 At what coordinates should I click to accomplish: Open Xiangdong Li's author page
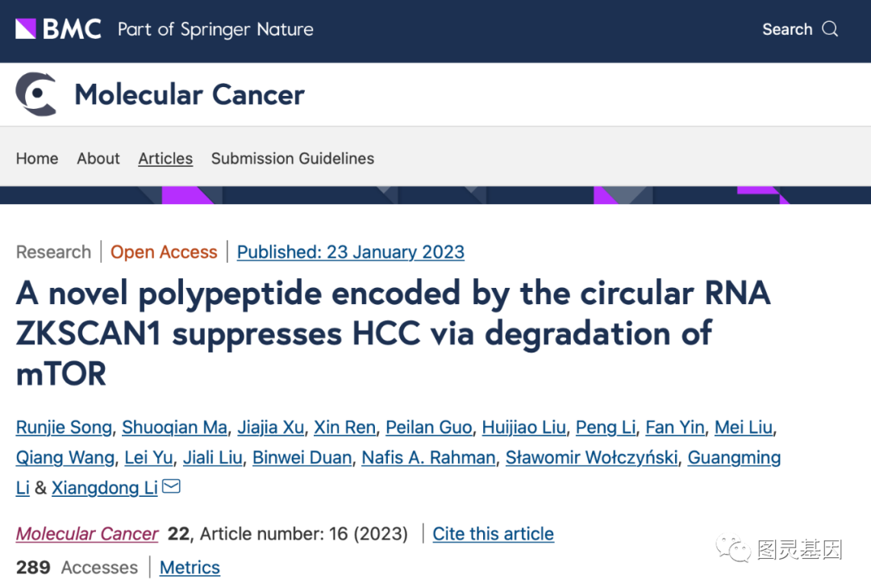104,487
